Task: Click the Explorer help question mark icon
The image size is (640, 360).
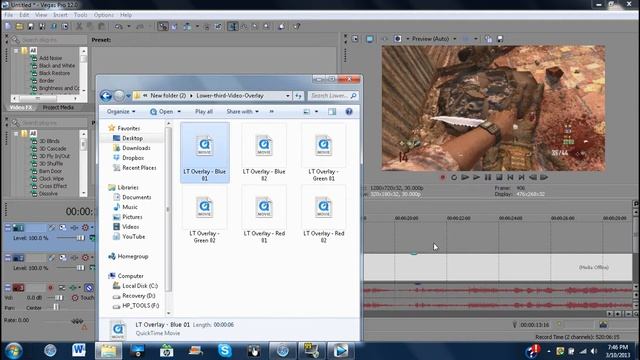Action: 349,112
